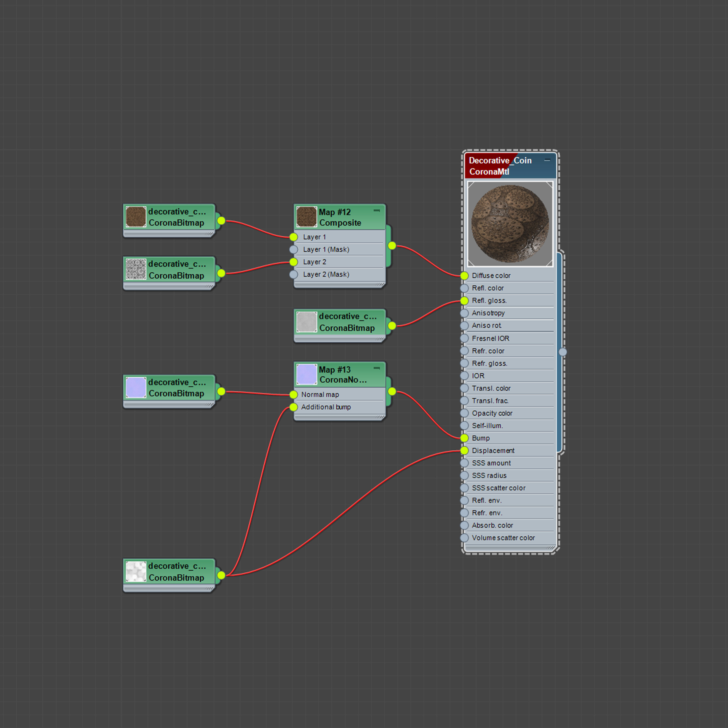This screenshot has height=728, width=728.
Task: Click the Fresnel IOR input socket
Action: (464, 338)
